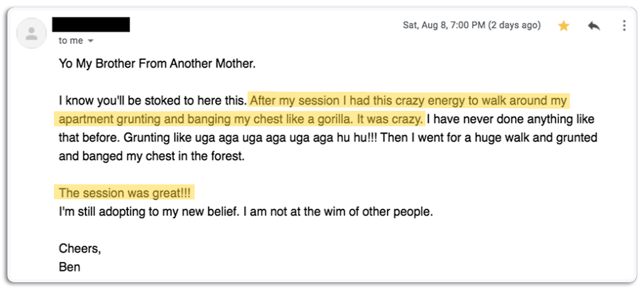The width and height of the screenshot is (644, 289).
Task: Click the line "and banged my chest in the forest."
Action: [150, 156]
